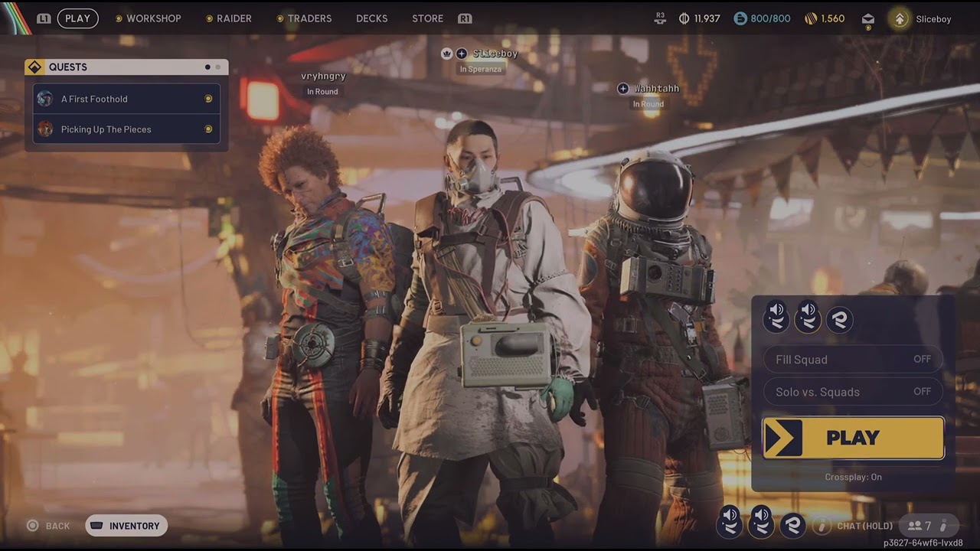Viewport: 980px width, 551px height.
Task: Open the INVENTORY button
Action: click(126, 526)
